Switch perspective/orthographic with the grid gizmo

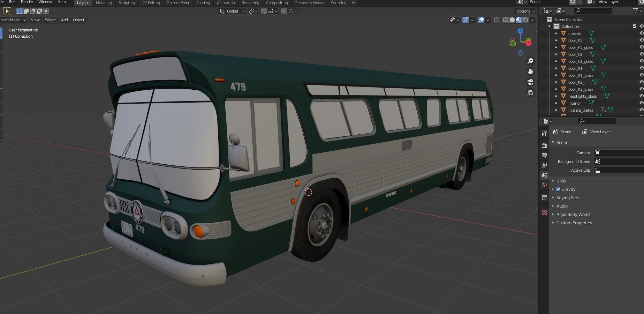[530, 92]
